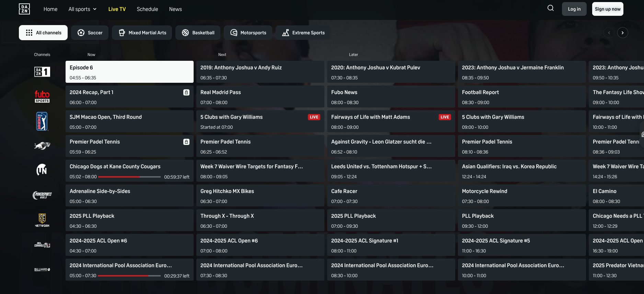Open the Fubo Sports channel logo
The width and height of the screenshot is (644, 294).
click(42, 97)
